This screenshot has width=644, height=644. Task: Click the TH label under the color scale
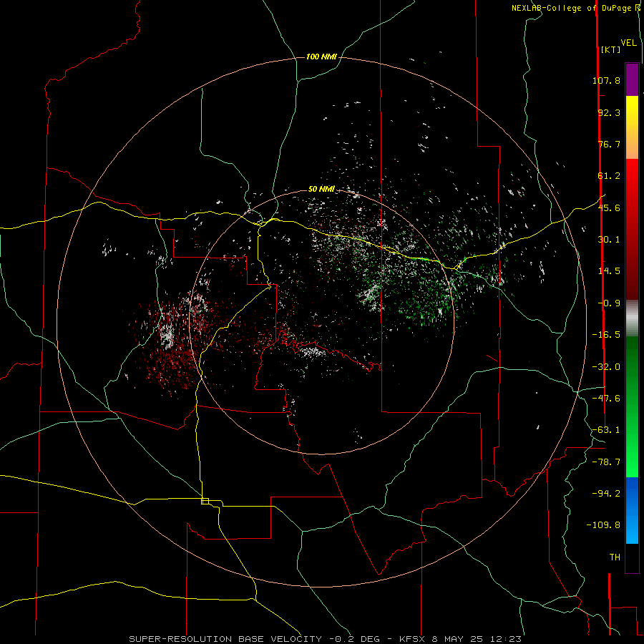click(x=615, y=557)
